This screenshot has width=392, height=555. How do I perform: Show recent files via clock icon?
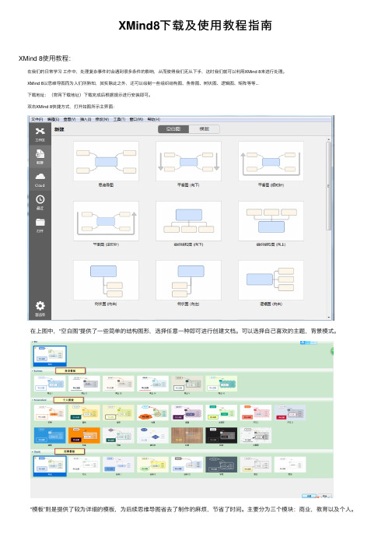point(40,202)
